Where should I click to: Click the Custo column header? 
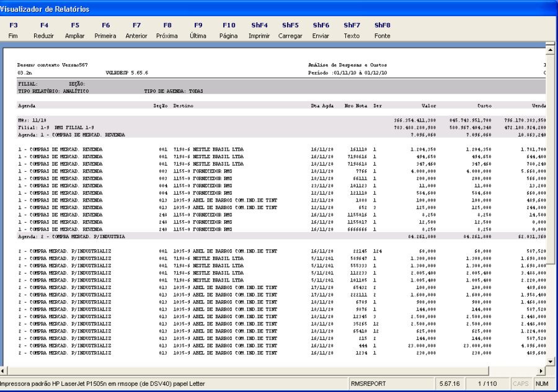point(484,105)
